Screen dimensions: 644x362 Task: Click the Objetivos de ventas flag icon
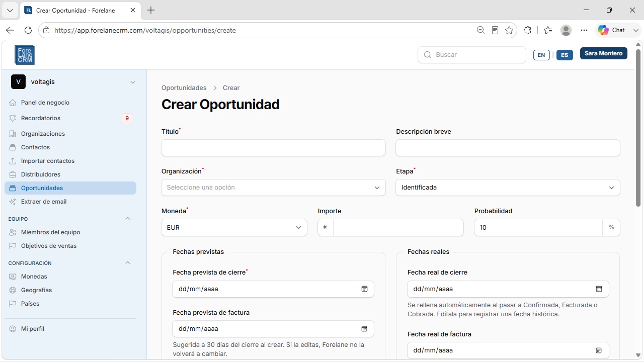[13, 246]
